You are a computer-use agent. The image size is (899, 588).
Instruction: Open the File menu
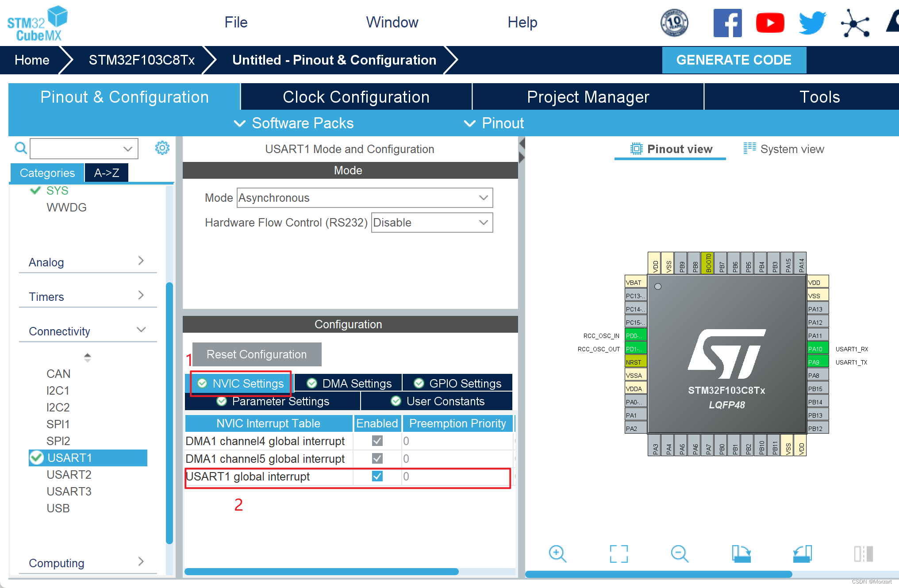236,22
